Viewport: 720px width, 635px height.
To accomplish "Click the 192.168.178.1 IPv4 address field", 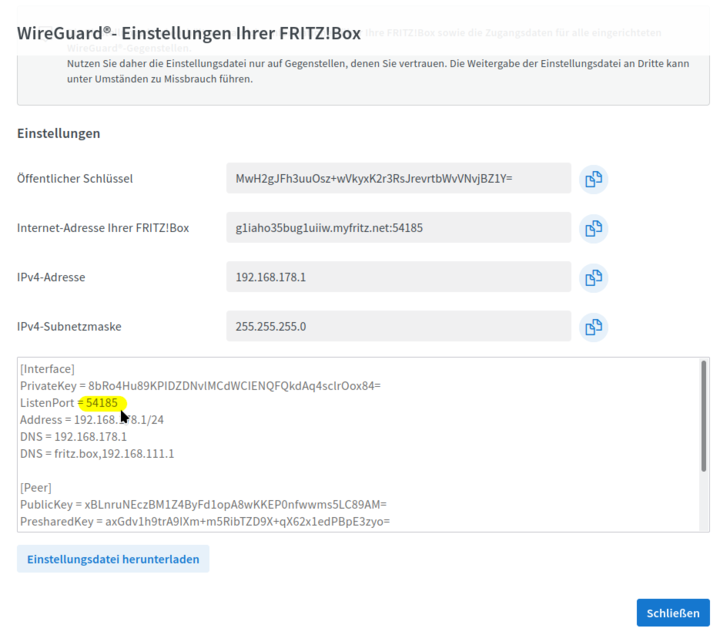I will coord(399,277).
